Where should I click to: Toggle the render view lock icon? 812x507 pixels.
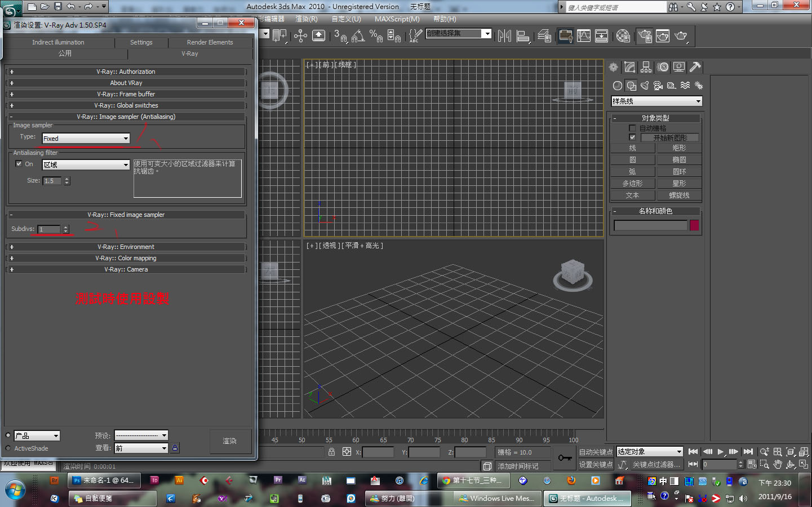[x=175, y=448]
